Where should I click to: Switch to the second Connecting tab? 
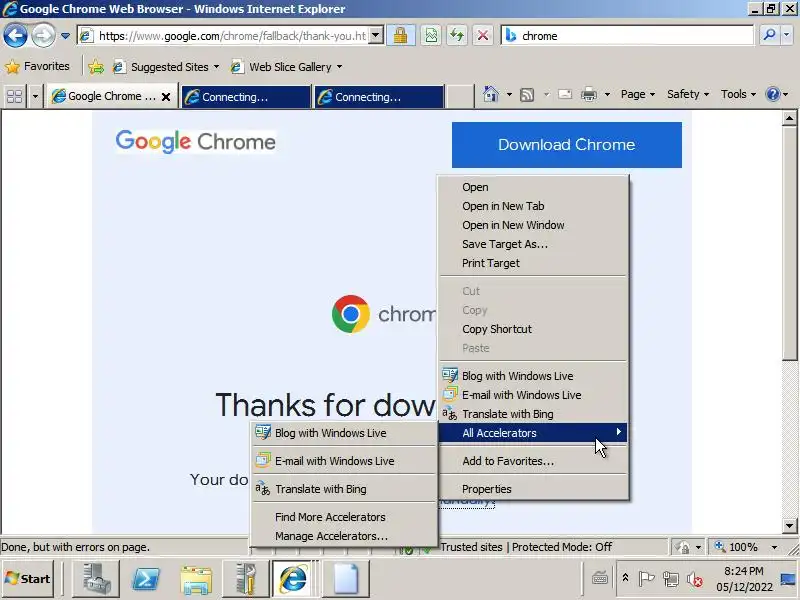379,96
